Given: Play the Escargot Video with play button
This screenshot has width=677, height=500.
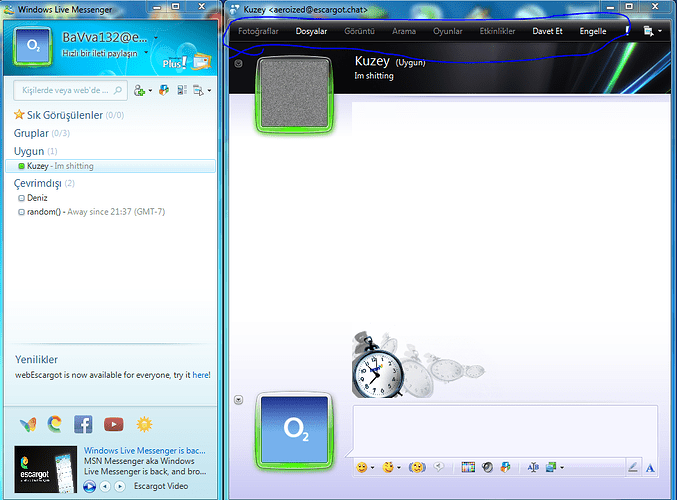Looking at the screenshot, I should (x=89, y=487).
